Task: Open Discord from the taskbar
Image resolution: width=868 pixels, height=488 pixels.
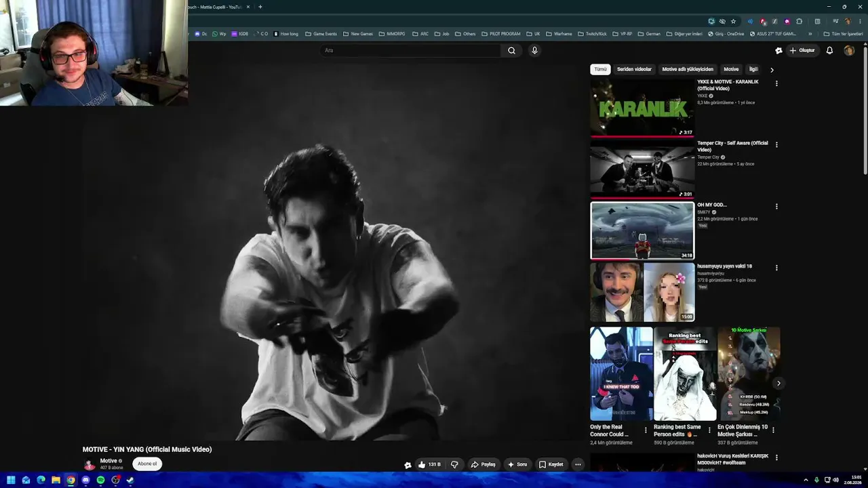Action: click(85, 480)
